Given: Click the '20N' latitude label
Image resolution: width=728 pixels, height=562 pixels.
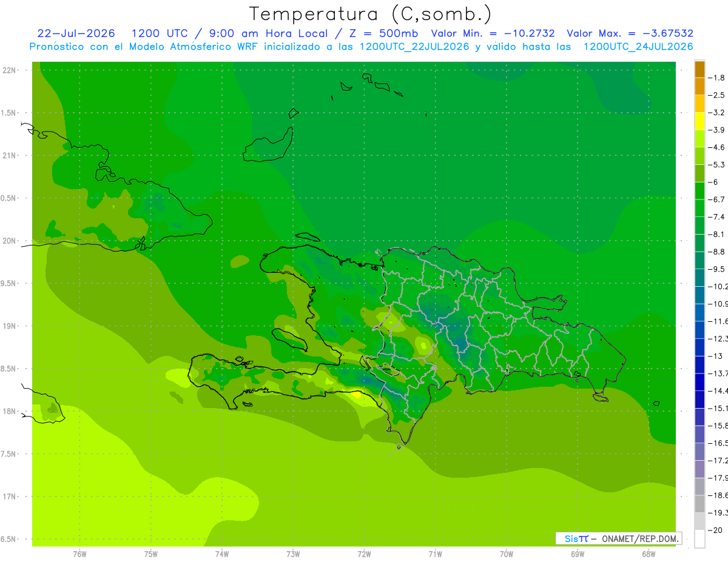Looking at the screenshot, I should tap(9, 241).
